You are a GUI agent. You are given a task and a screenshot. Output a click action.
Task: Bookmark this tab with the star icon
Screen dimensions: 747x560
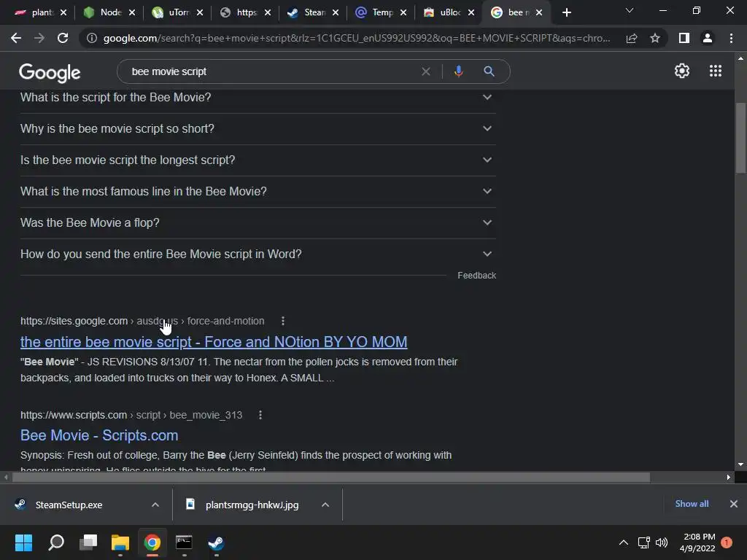[x=655, y=38]
